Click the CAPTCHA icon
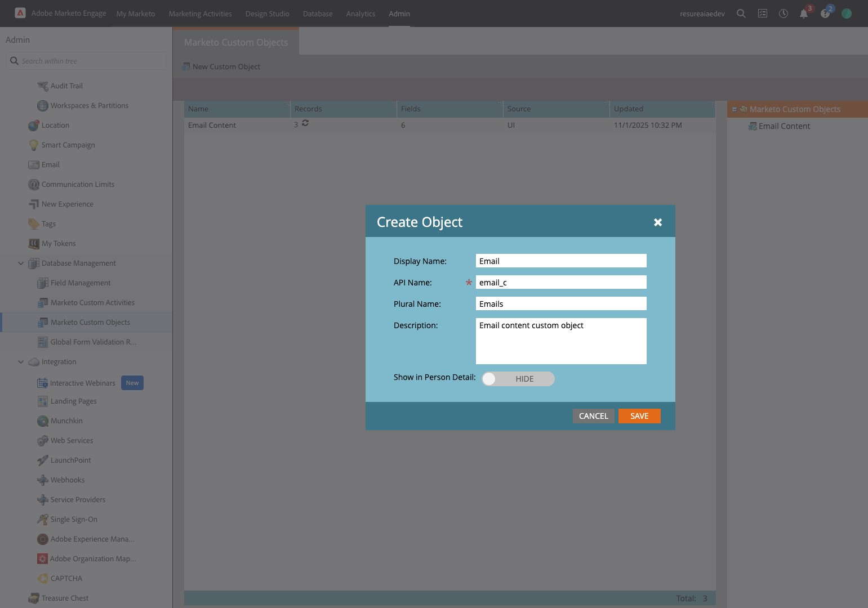The image size is (868, 608). pos(42,579)
